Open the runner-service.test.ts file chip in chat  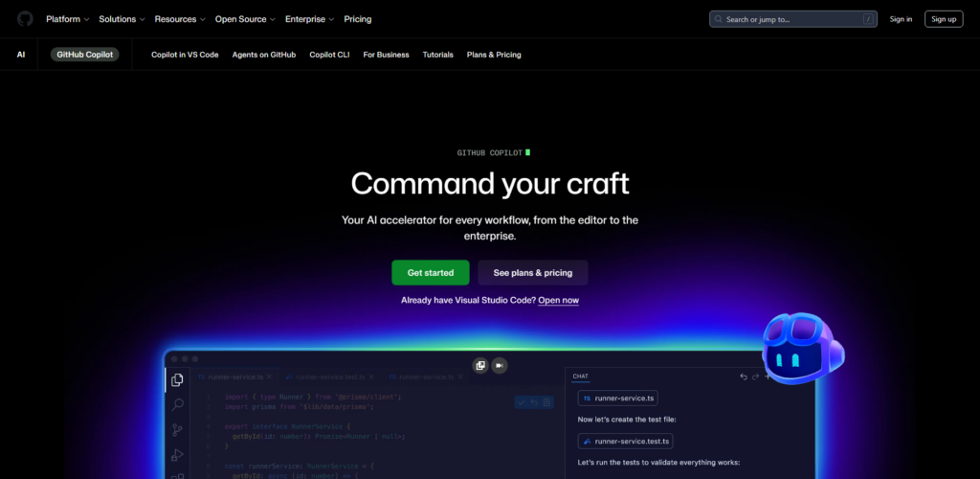626,442
